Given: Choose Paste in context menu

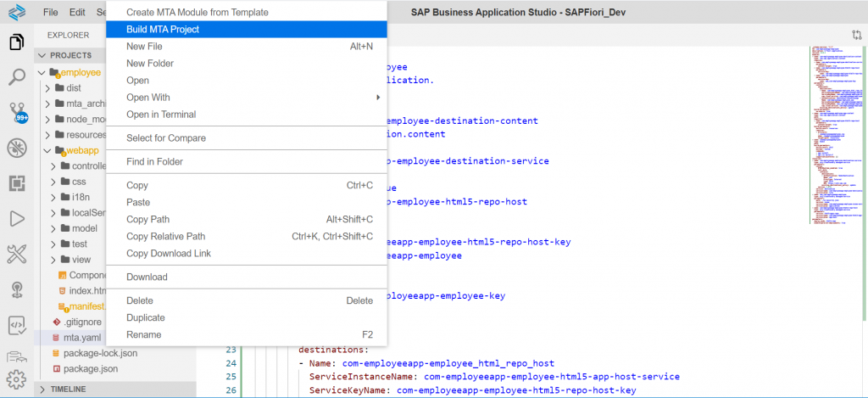Looking at the screenshot, I should (x=247, y=202).
